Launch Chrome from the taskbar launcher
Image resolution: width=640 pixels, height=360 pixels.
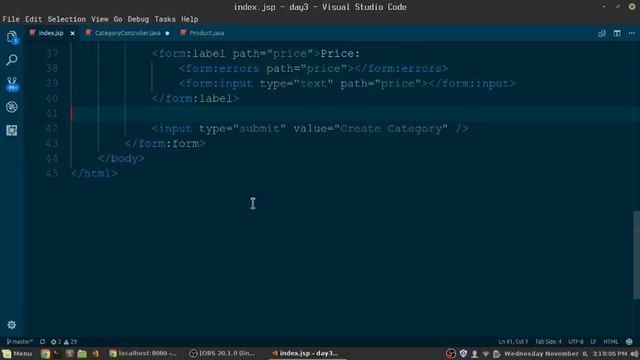(x=45, y=353)
